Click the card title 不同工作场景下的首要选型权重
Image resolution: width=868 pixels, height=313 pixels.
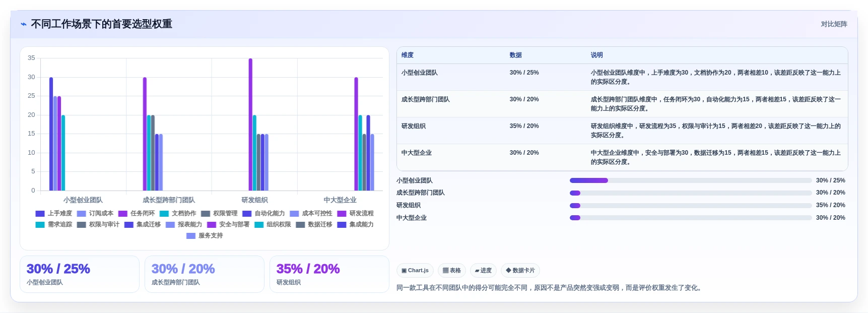click(x=101, y=24)
